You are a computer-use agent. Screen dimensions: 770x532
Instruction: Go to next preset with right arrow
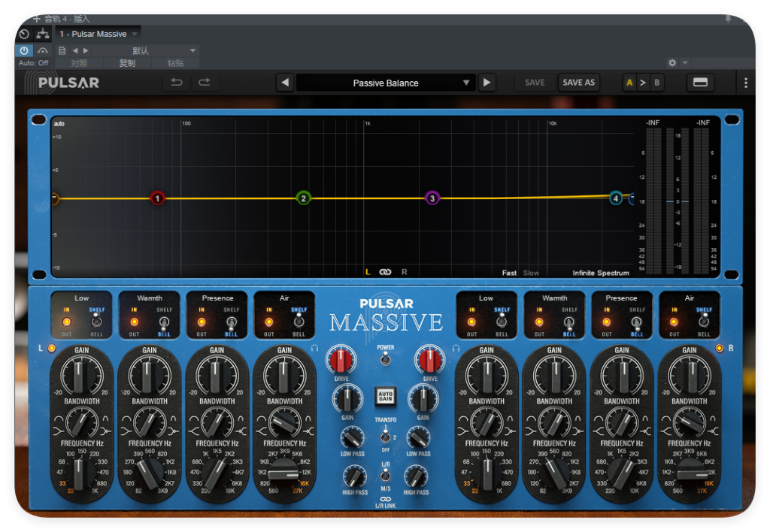point(487,83)
